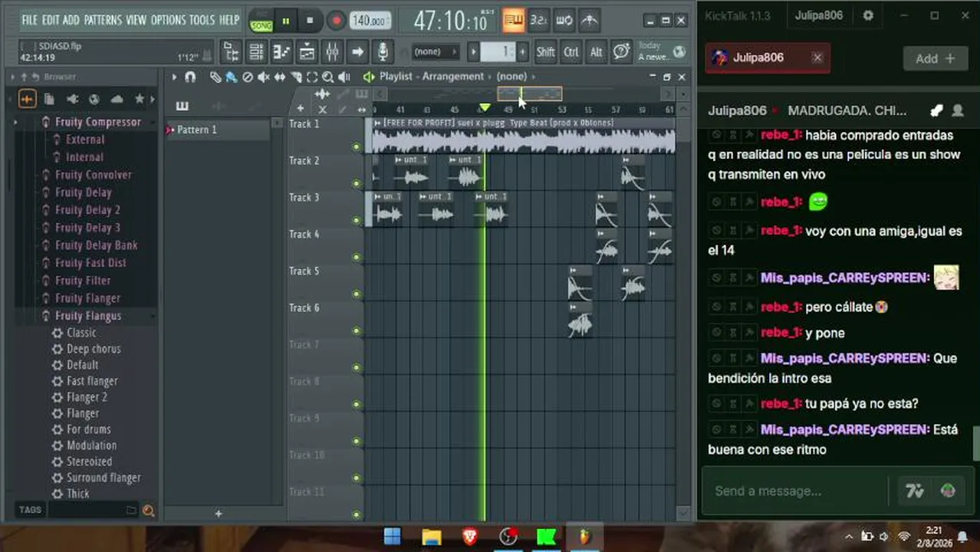Click the stop button in transport panel
Viewport: 980px width, 552px height.
(x=310, y=21)
